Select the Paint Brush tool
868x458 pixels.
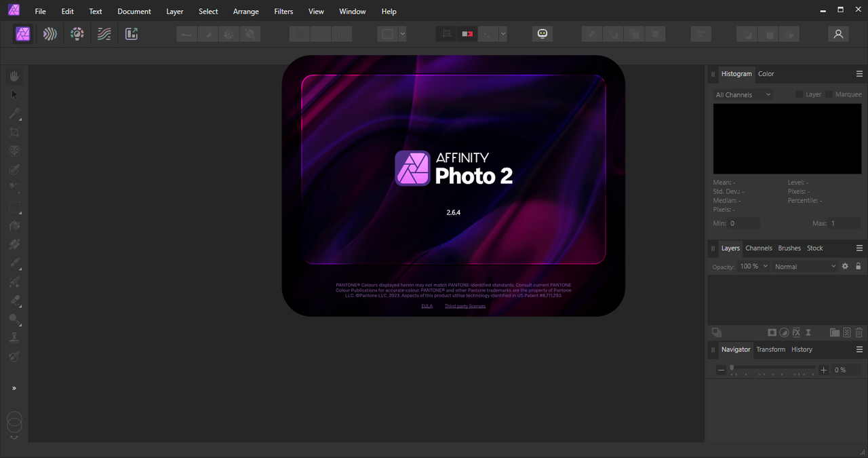point(14,263)
